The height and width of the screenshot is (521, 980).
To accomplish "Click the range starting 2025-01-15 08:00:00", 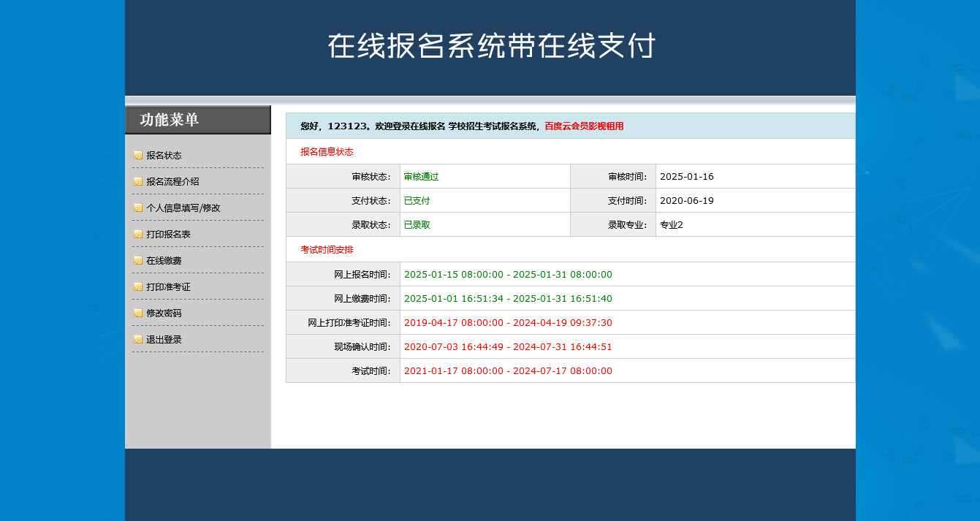I will coord(508,275).
